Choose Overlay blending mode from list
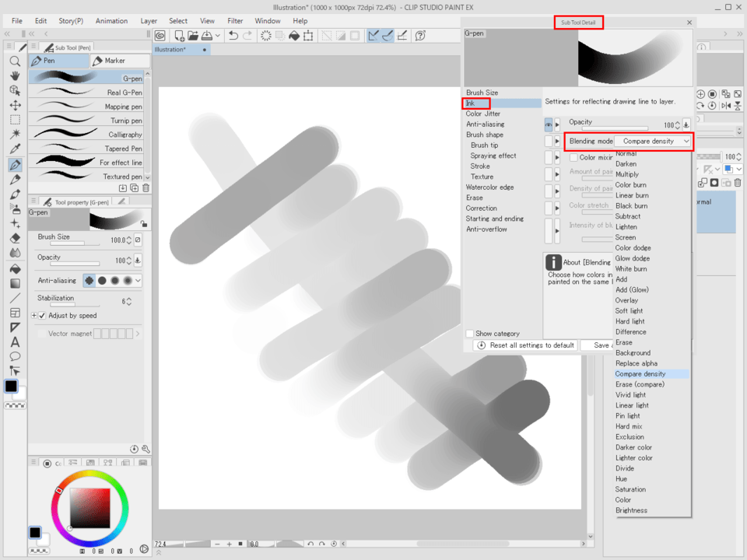Viewport: 747px width, 560px height. tap(626, 300)
